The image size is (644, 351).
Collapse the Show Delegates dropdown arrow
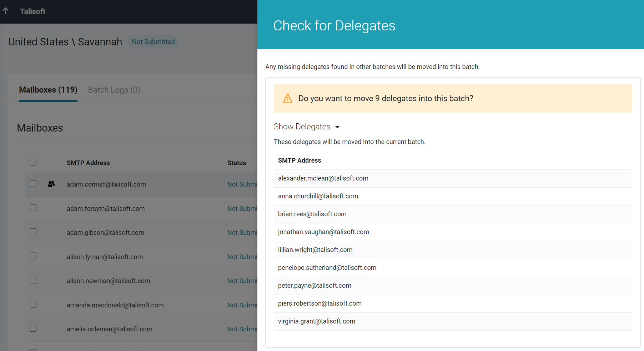(337, 127)
